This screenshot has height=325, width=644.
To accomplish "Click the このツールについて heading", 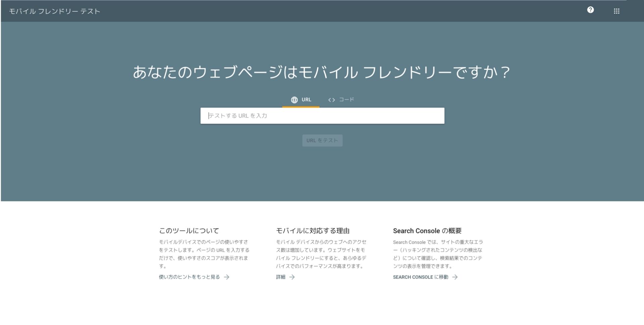I will tap(189, 231).
